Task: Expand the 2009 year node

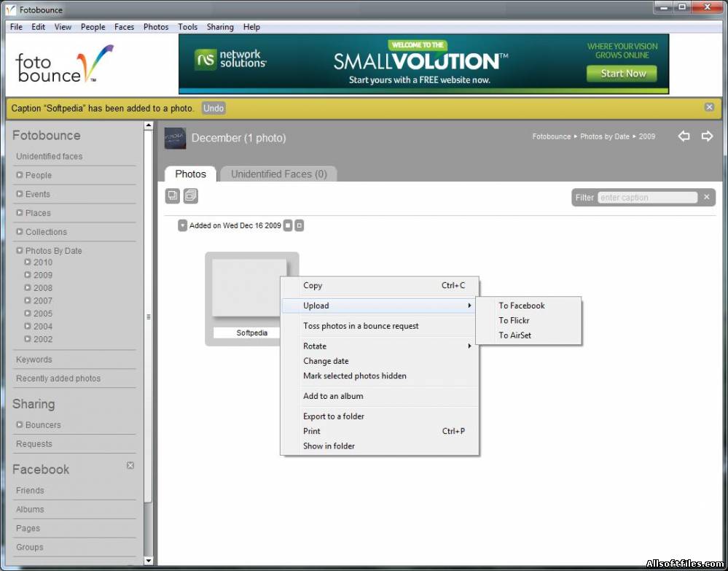Action: [28, 275]
